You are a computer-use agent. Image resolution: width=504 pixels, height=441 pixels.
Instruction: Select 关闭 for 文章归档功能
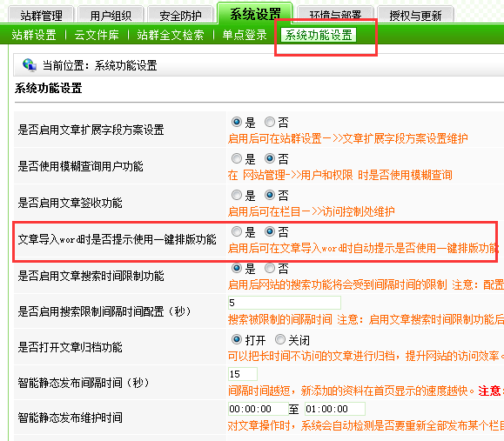[280, 339]
